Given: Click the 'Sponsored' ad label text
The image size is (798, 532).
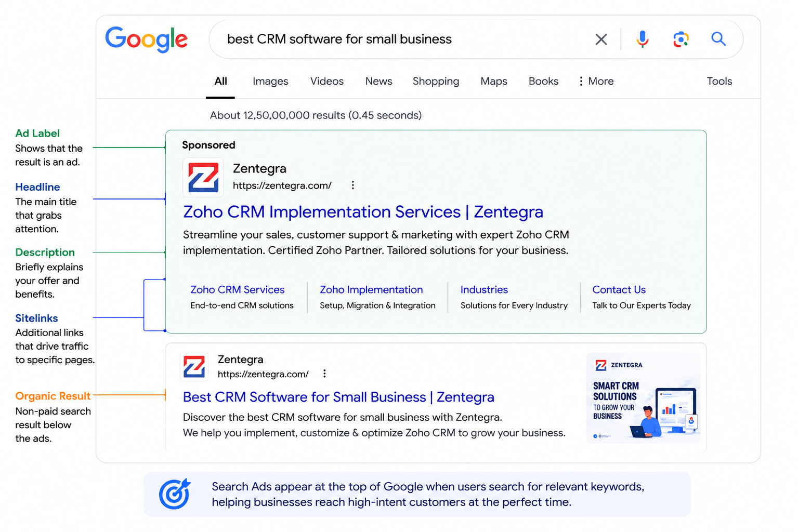Looking at the screenshot, I should pos(208,145).
